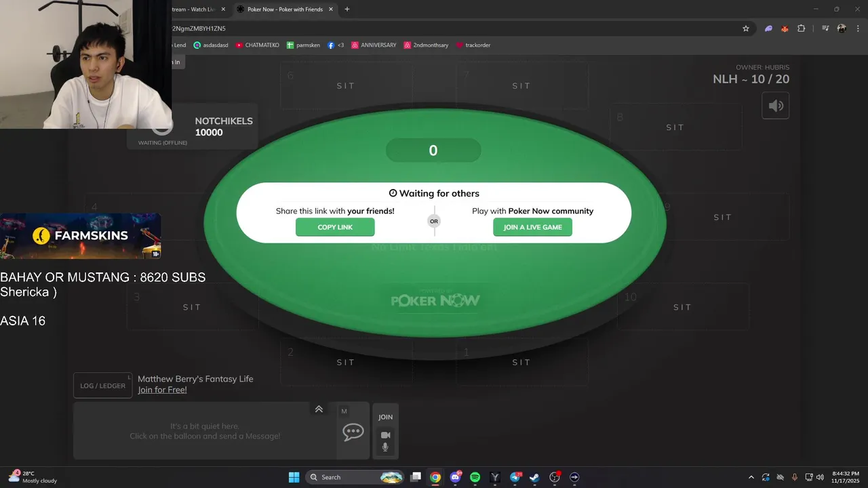Click the NLH ~ 10 / 20 game label

point(751,79)
